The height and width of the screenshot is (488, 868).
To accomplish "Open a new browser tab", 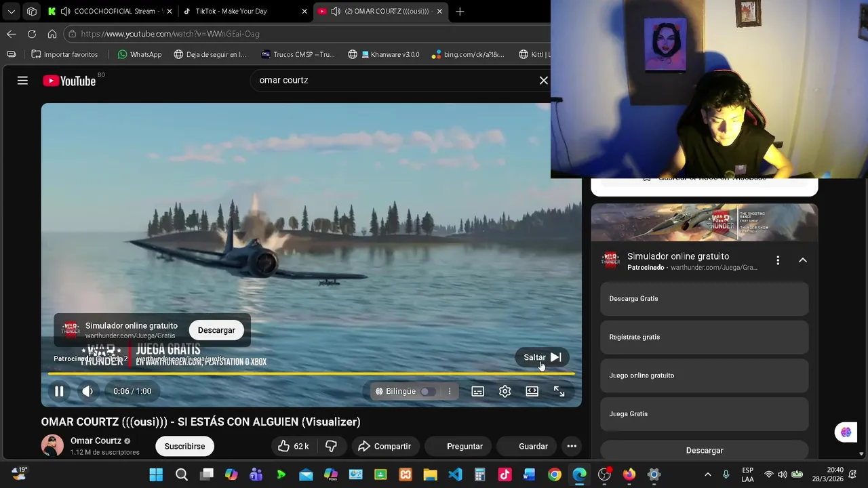I will click(x=460, y=12).
